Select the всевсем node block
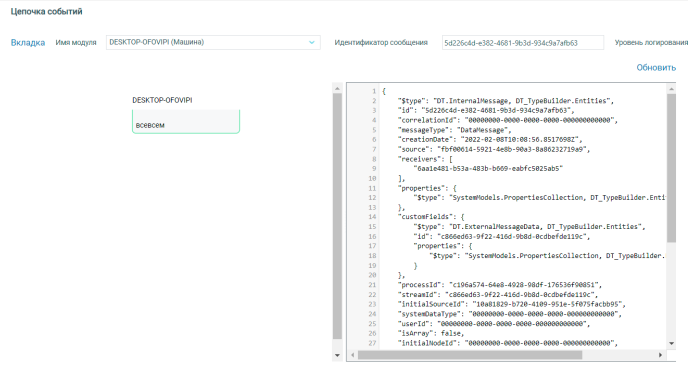Image resolution: width=688 pixels, height=375 pixels. coord(186,121)
